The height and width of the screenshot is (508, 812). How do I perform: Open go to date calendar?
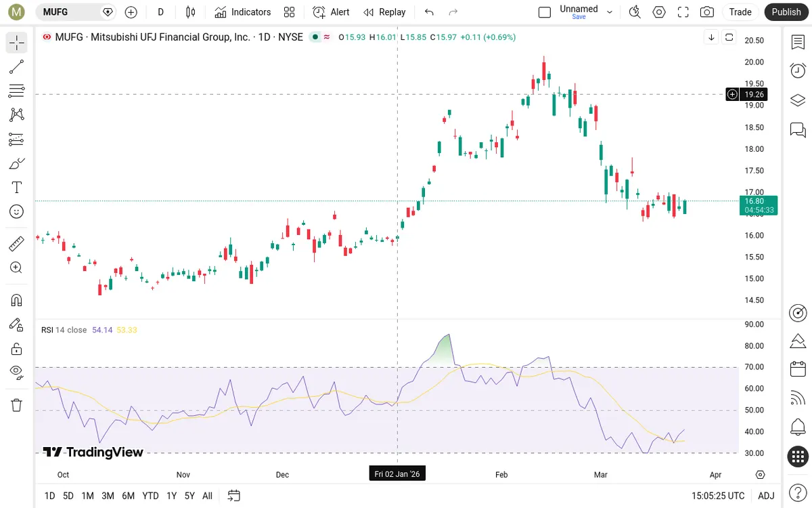tap(234, 496)
